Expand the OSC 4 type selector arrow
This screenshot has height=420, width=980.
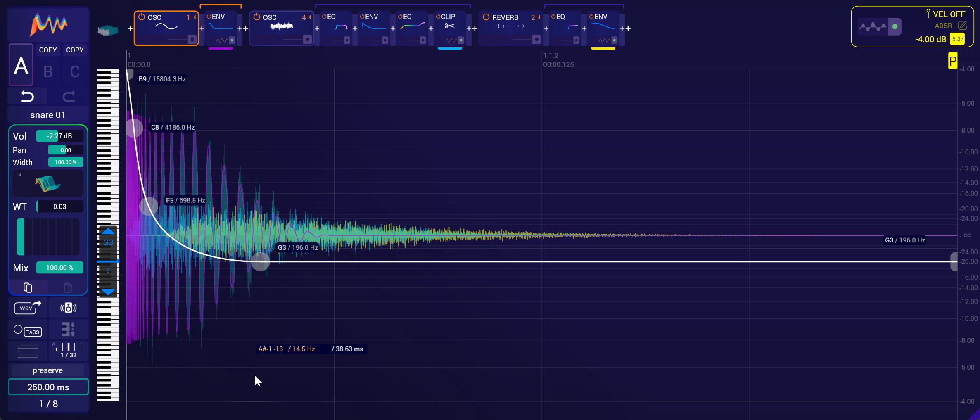310,17
